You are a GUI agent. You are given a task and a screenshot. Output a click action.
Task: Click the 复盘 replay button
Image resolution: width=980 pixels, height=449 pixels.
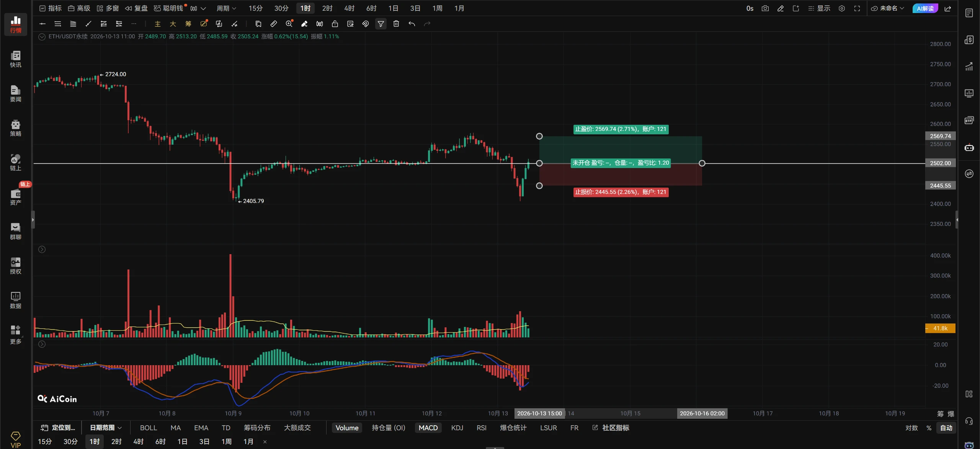(x=136, y=8)
